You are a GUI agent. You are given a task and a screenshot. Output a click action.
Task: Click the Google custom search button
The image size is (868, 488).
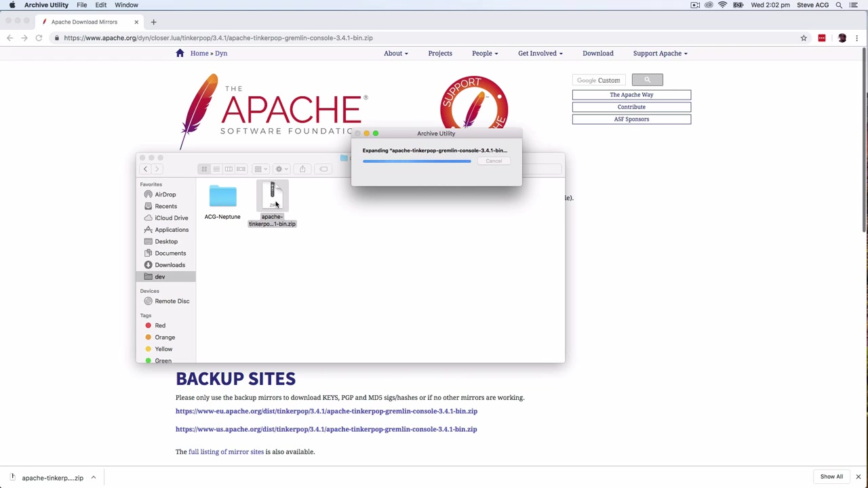coord(647,80)
